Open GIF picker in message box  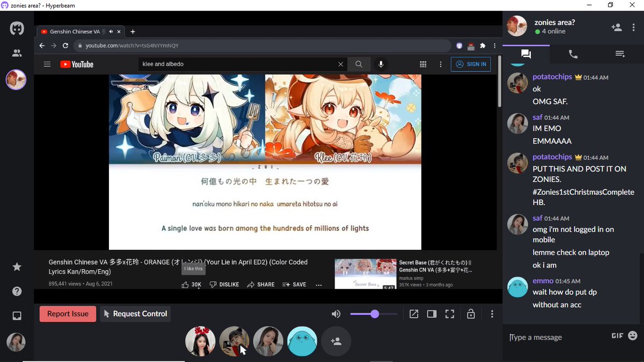coord(617,336)
